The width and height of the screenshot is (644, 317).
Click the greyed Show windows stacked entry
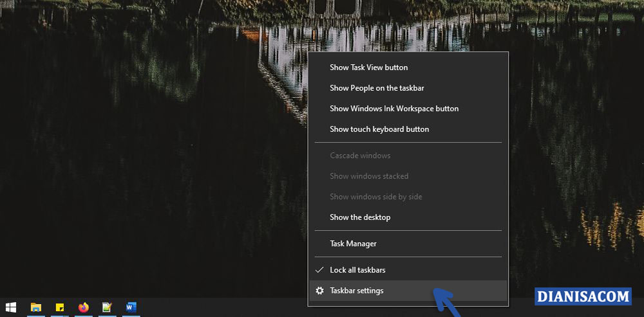(408, 176)
